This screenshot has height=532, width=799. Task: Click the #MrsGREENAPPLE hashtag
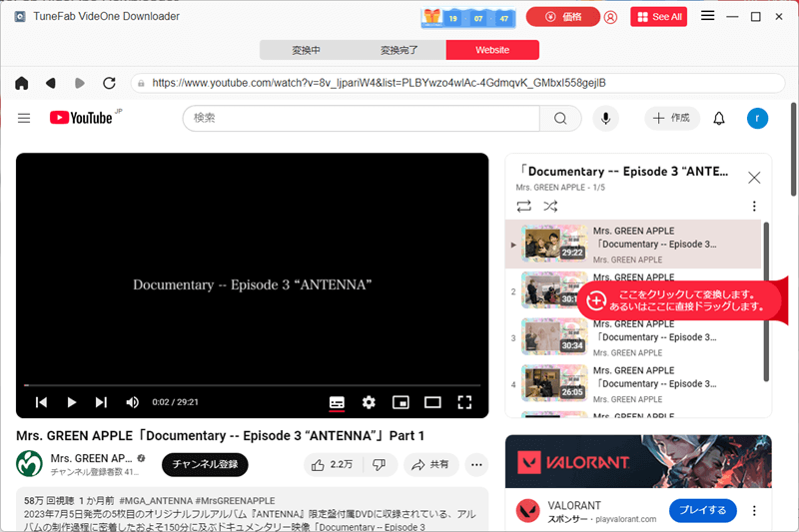235,501
